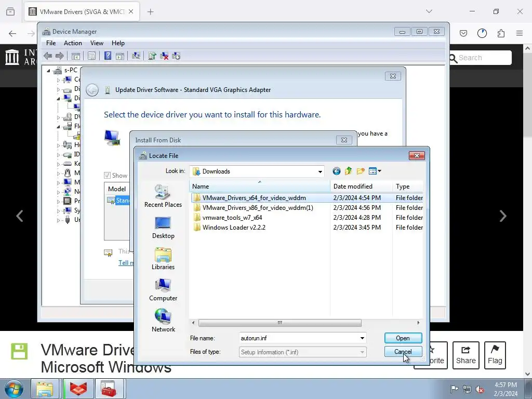Viewport: 532px width, 399px height.
Task: Click the Tell me link in Update Driver window
Action: 126,262
